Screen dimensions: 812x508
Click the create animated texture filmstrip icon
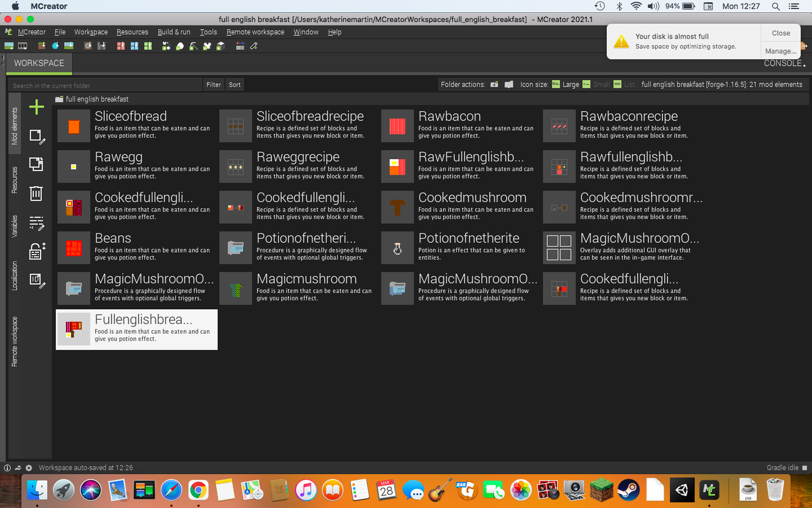[x=22, y=46]
